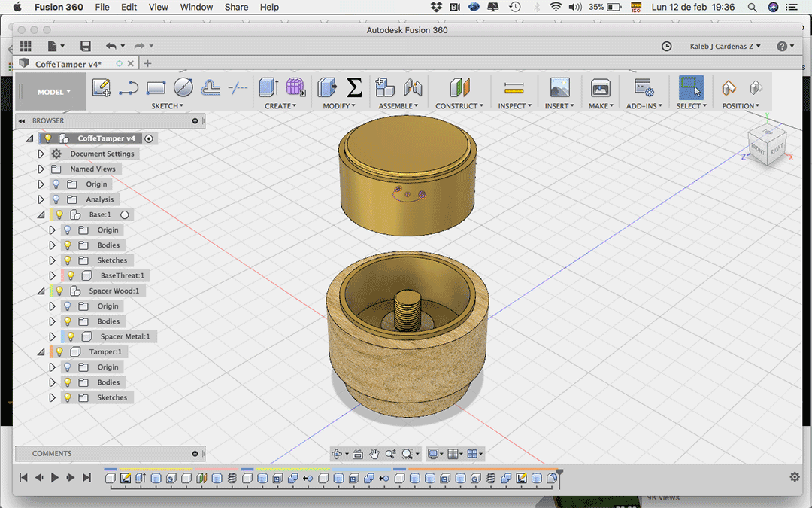Viewport: 812px width, 508px height.
Task: Open the Window menu in the menu bar
Action: click(x=196, y=7)
